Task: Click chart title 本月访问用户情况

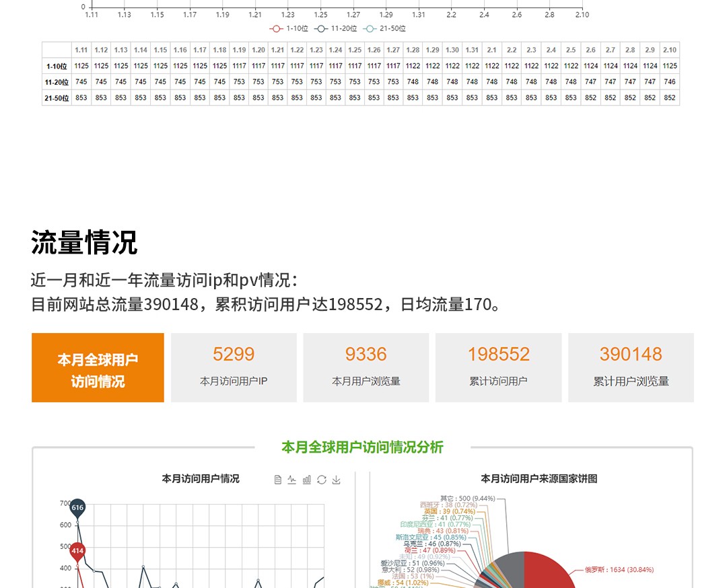Action: click(x=201, y=478)
